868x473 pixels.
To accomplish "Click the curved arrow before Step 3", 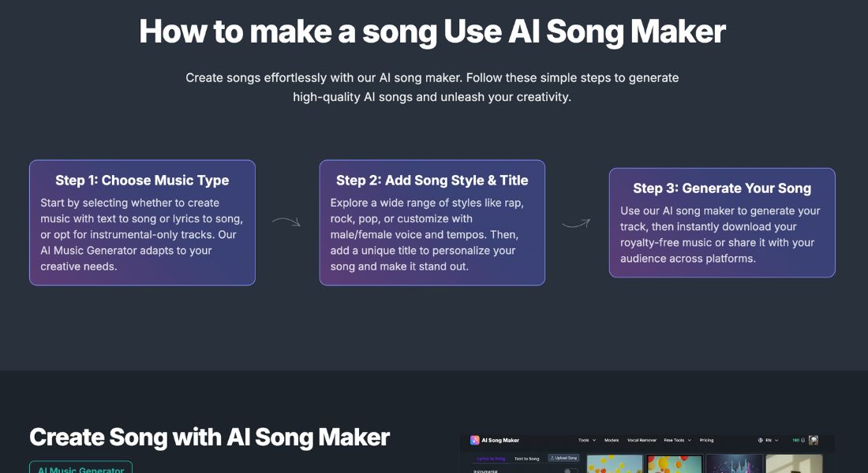I will 576,223.
